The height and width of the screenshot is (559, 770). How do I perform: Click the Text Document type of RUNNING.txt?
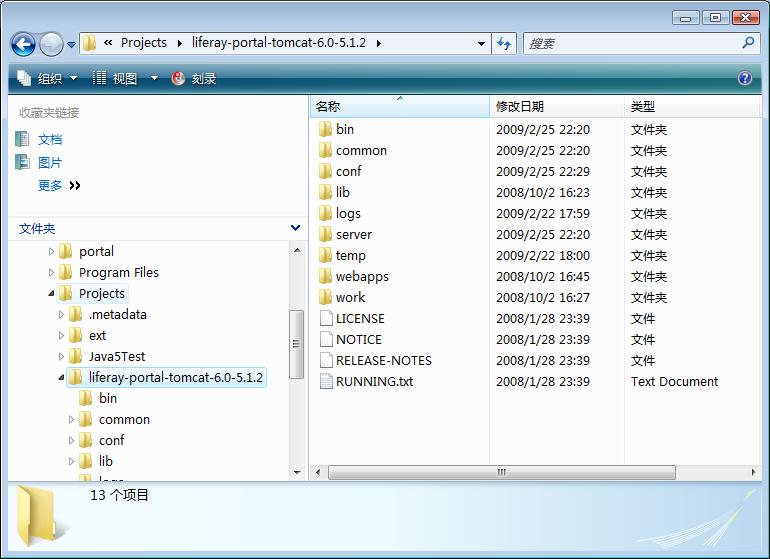click(x=674, y=382)
